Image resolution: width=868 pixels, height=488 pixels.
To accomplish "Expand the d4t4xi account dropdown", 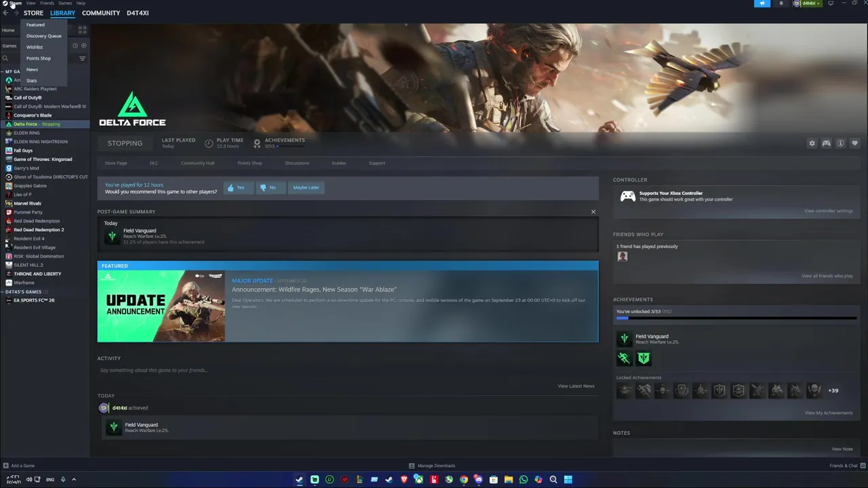I will (x=808, y=3).
